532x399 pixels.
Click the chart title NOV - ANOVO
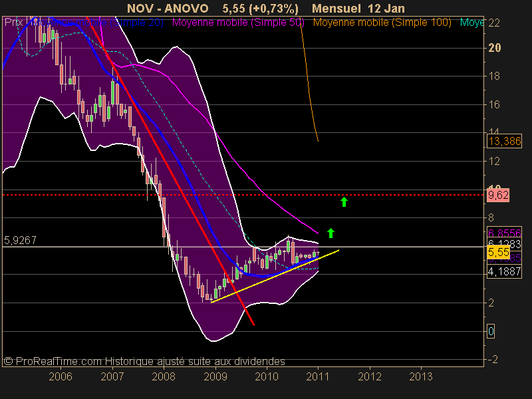[168, 9]
